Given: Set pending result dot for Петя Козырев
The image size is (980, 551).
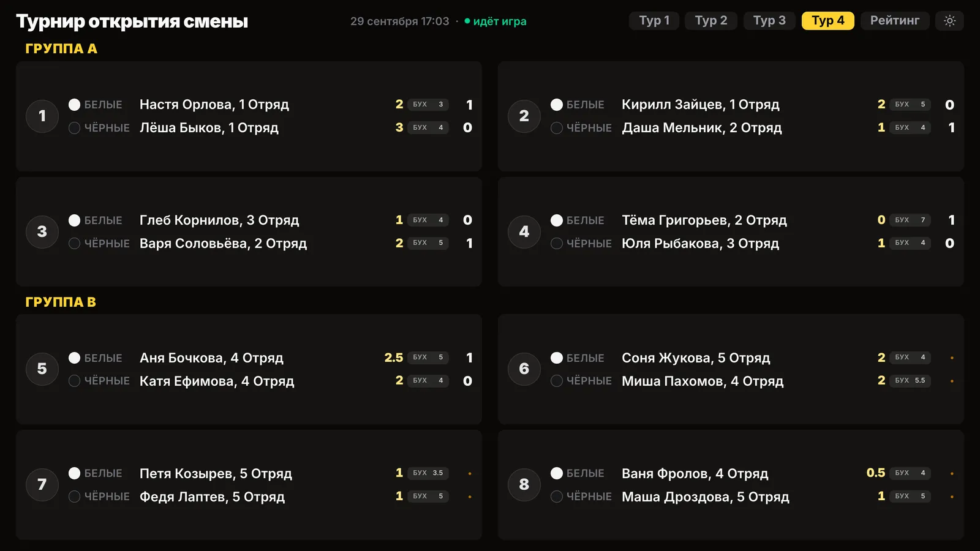Looking at the screenshot, I should click(x=470, y=473).
